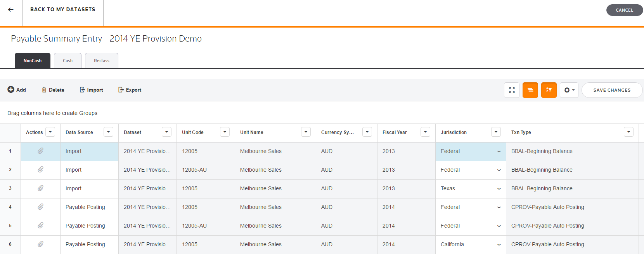The image size is (644, 254).
Task: Switch to the Cash tab
Action: (x=68, y=61)
